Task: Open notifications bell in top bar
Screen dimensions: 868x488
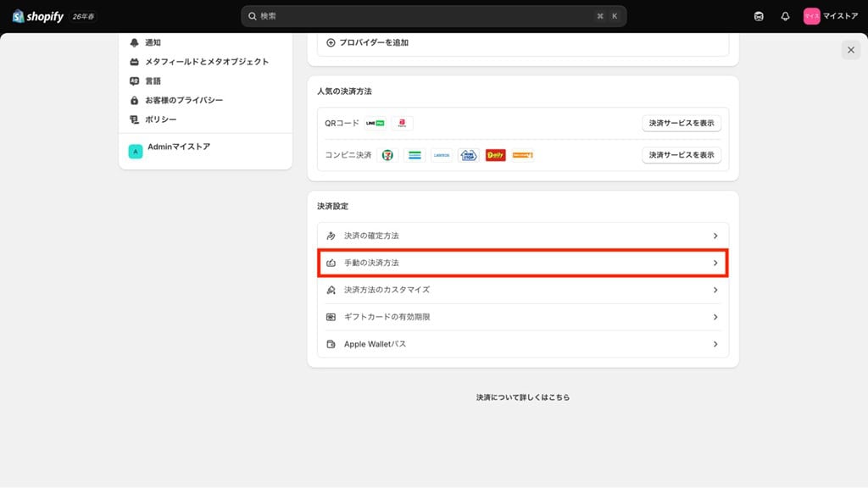Action: coord(785,16)
